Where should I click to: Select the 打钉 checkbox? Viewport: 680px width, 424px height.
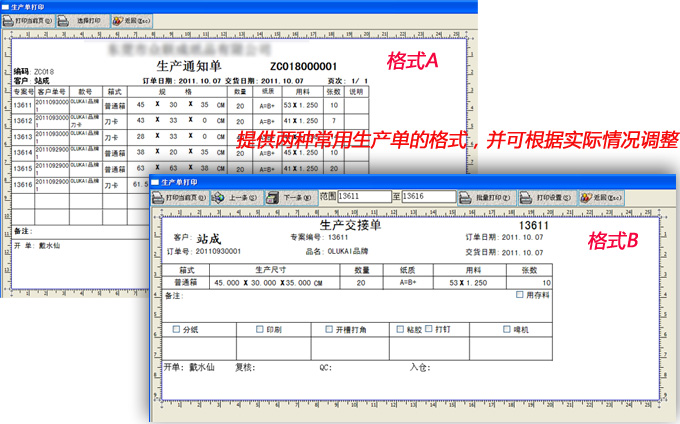pos(430,329)
